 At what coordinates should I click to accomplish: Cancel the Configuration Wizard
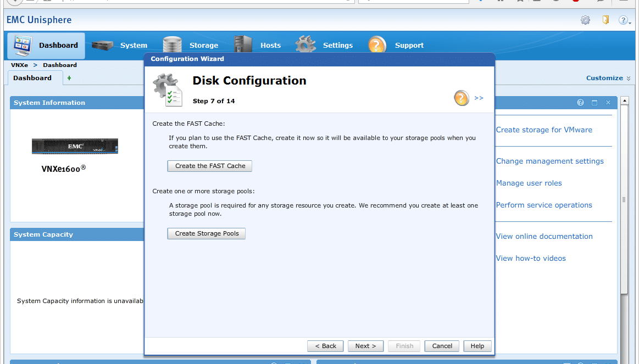point(442,346)
